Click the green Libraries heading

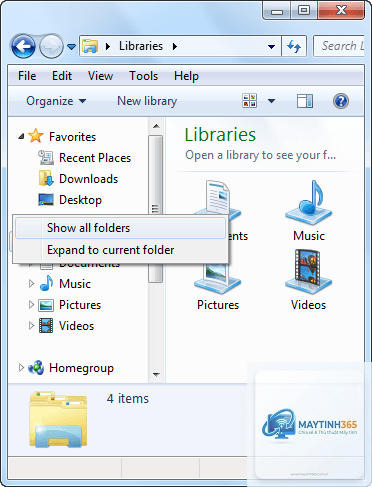(x=220, y=135)
